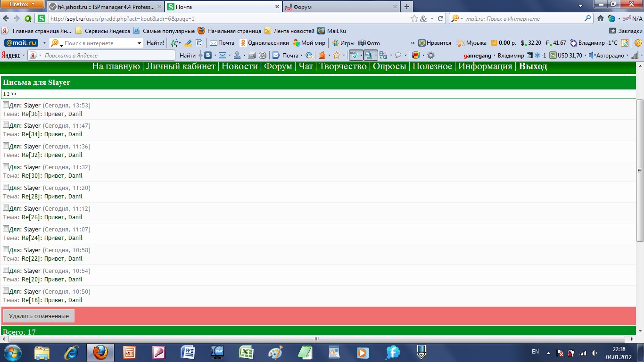Open the Форум link in site menu
Image resolution: width=644 pixels, height=362 pixels.
coord(278,66)
